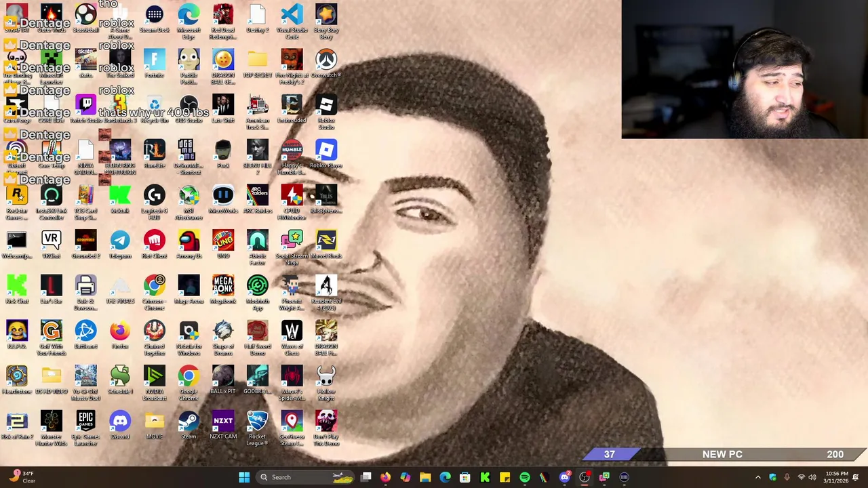Open Task View on the taskbar
The height and width of the screenshot is (488, 868).
tap(366, 477)
